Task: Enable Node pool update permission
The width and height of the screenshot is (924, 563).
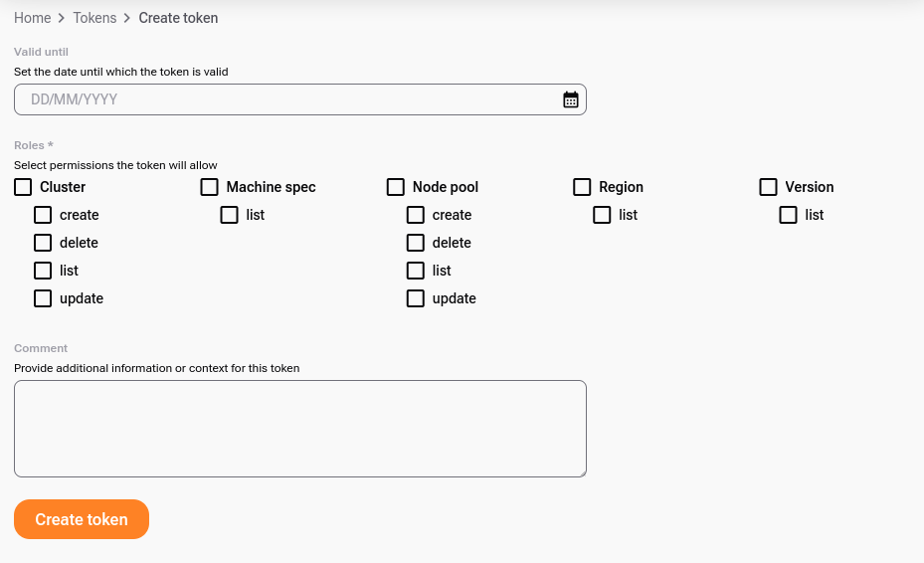Action: [416, 298]
